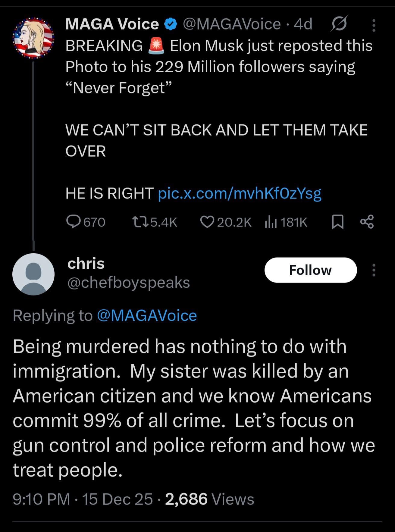Open MAGA Voice profile avatar

click(33, 38)
